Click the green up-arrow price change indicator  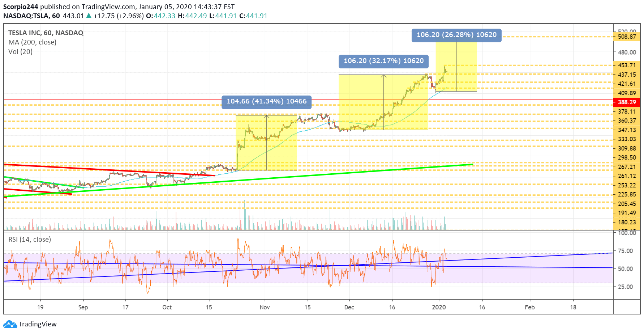(89, 16)
